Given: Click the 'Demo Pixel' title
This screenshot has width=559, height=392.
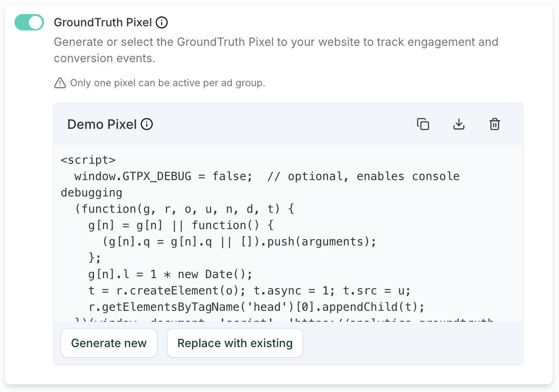Looking at the screenshot, I should 102,124.
